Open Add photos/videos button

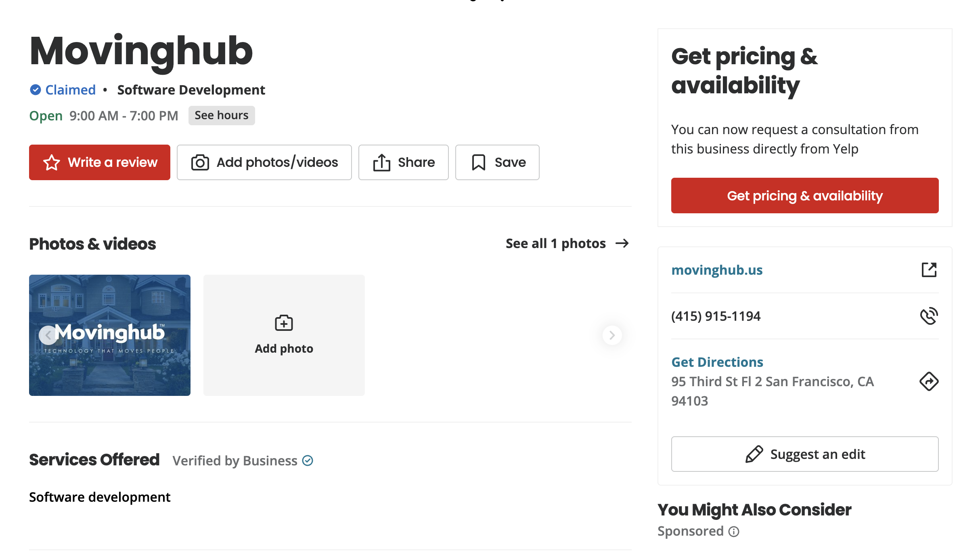264,162
